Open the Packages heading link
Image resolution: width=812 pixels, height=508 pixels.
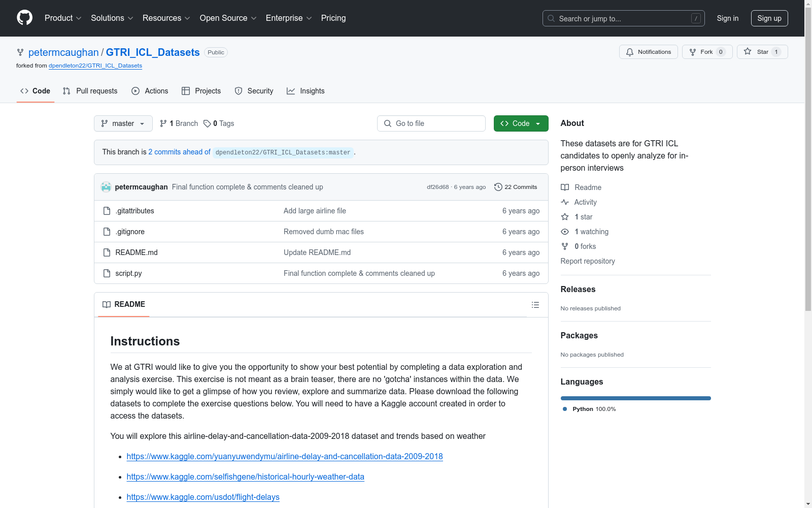579,335
